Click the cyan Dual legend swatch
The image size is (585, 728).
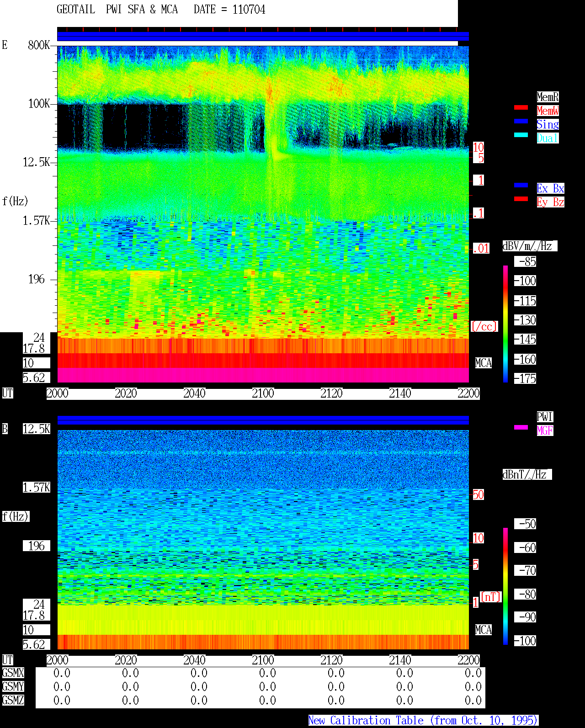(x=521, y=135)
